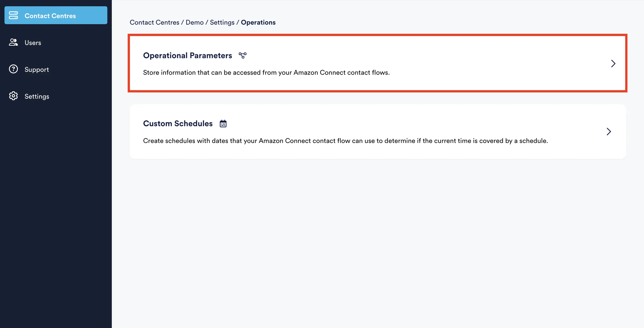
Task: Select the servers icon next to Contact Centres
Action: pos(14,15)
